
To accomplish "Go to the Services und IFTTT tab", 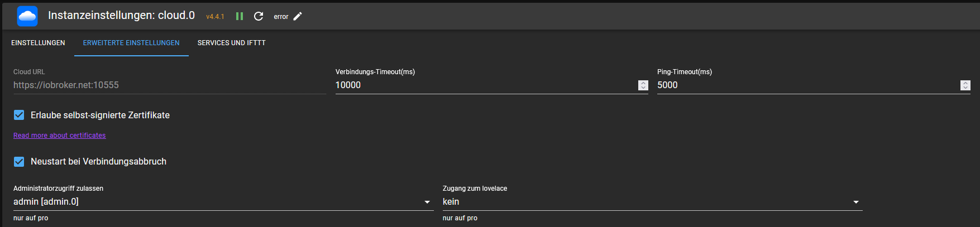I will 231,43.
